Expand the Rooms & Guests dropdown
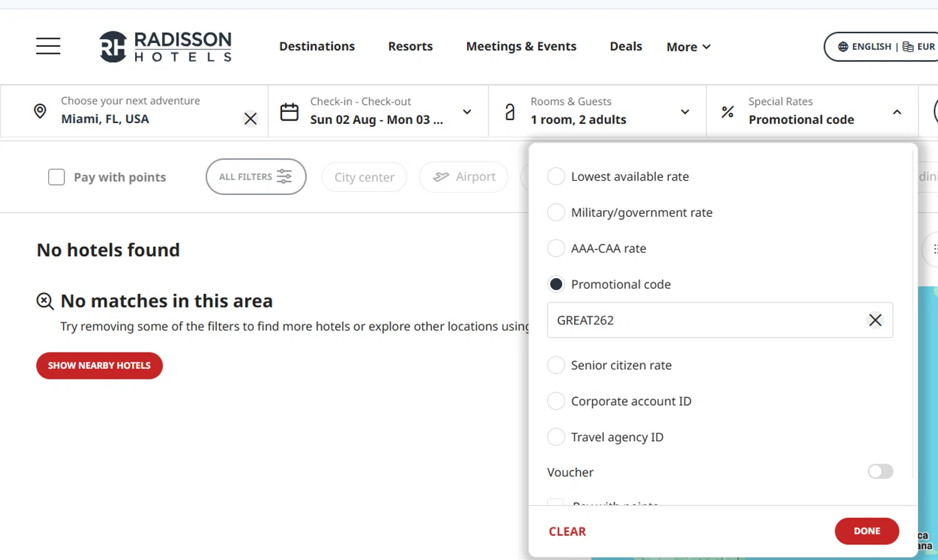The image size is (938, 560). pyautogui.click(x=685, y=112)
